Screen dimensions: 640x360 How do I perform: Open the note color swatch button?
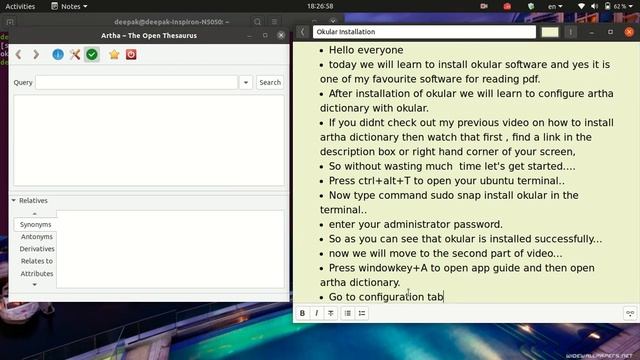pos(550,32)
